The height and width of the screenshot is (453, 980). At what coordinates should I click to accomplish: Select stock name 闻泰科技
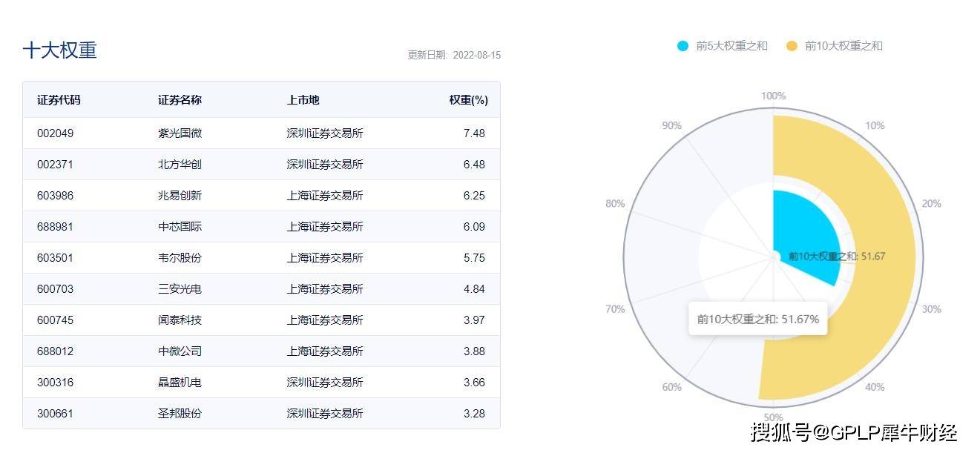[x=180, y=320]
